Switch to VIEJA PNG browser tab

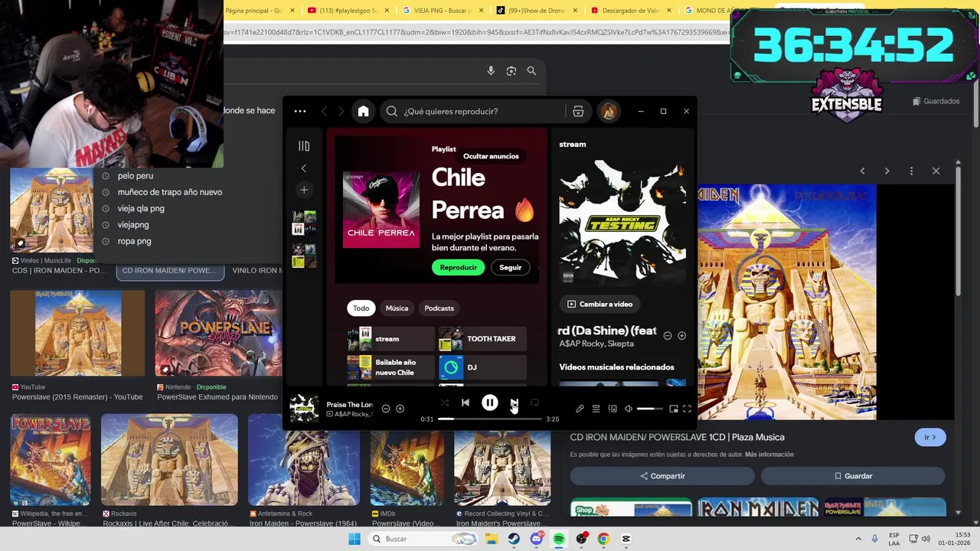tap(443, 11)
